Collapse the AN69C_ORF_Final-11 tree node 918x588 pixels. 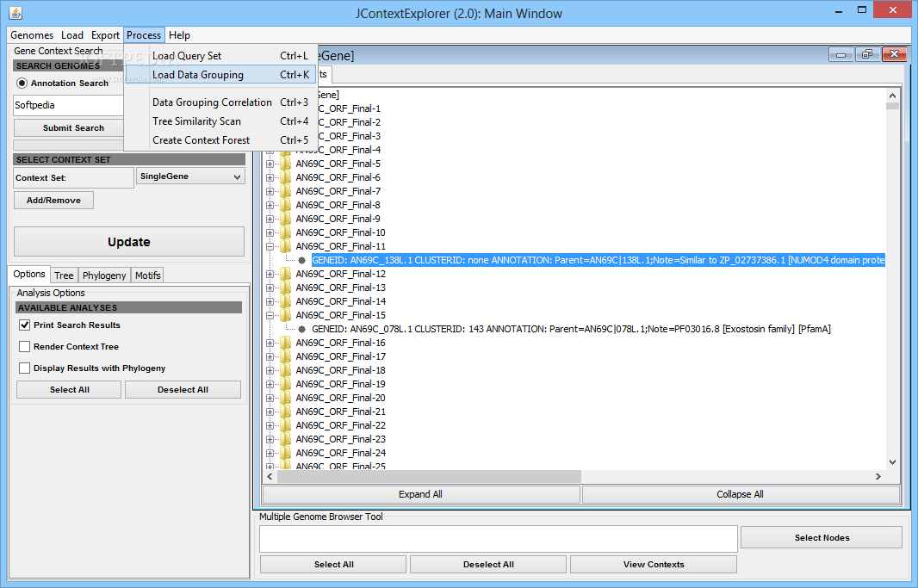click(x=270, y=246)
